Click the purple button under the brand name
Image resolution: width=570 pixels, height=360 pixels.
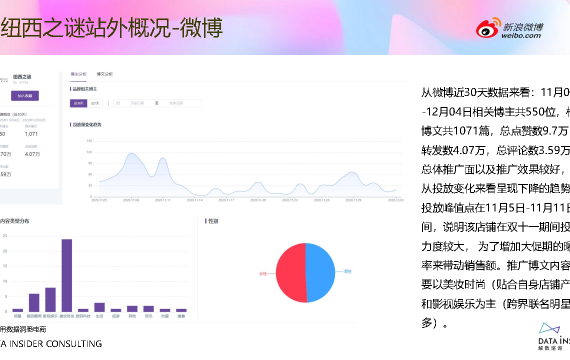[25, 96]
